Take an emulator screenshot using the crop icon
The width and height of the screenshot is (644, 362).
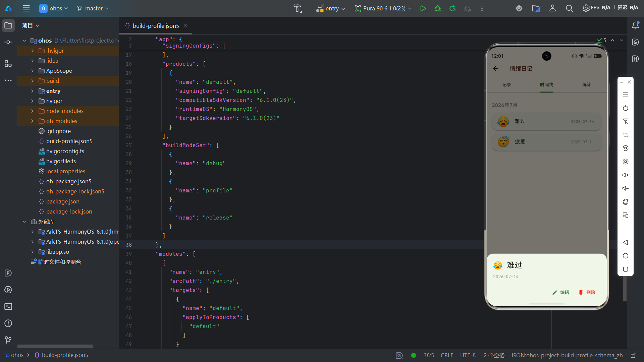pos(626,135)
